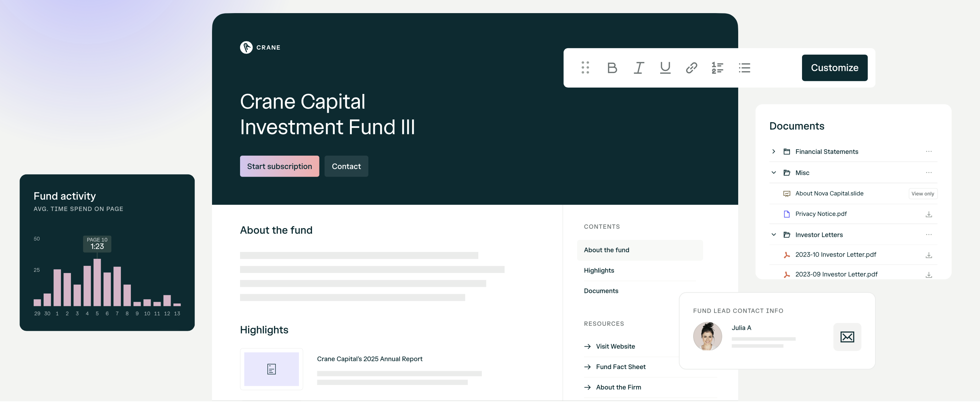Open the Visit Website link
The image size is (980, 402).
615,346
